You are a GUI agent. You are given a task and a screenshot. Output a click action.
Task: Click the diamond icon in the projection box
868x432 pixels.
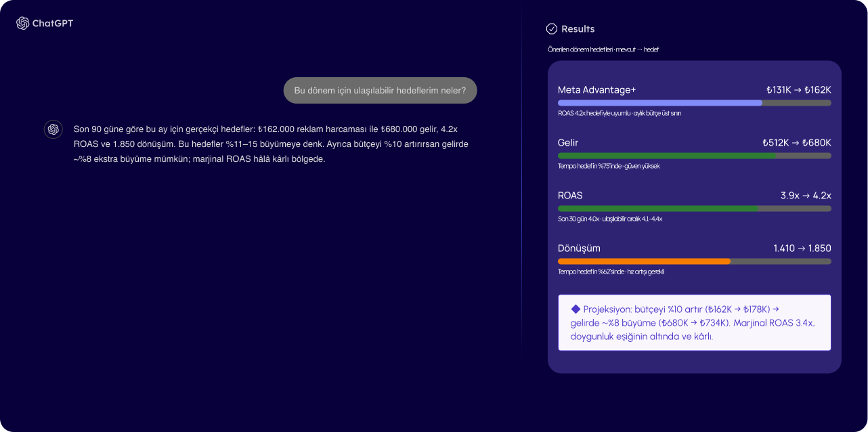click(x=576, y=309)
